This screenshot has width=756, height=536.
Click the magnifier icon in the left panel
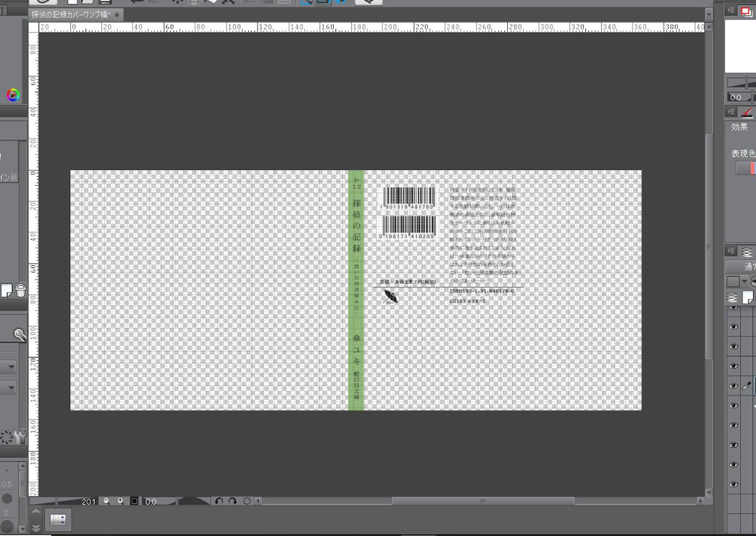21,334
